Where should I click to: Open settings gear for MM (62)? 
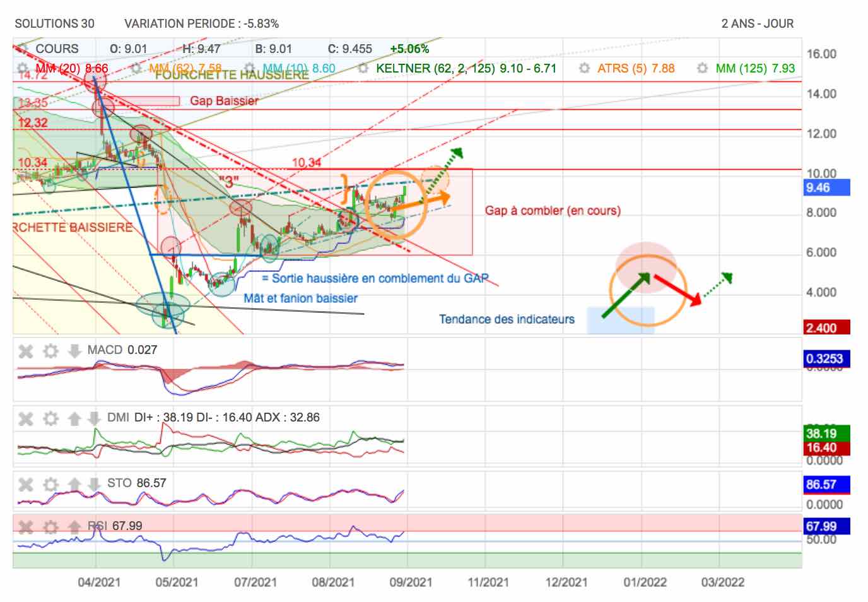[x=136, y=68]
